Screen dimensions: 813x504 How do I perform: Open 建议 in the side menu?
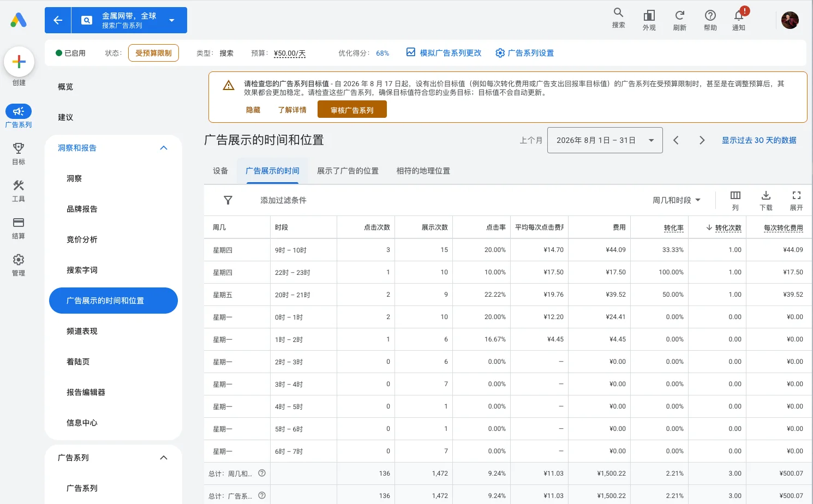65,117
